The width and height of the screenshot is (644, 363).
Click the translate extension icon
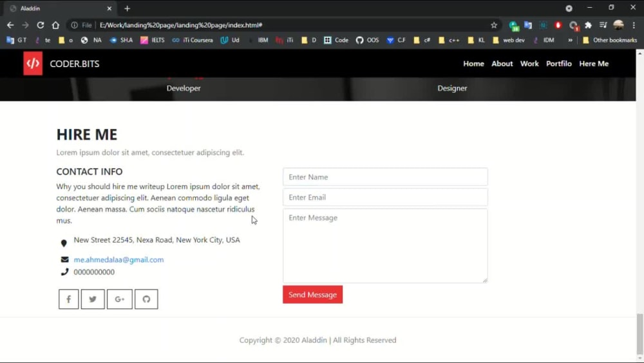(x=528, y=25)
